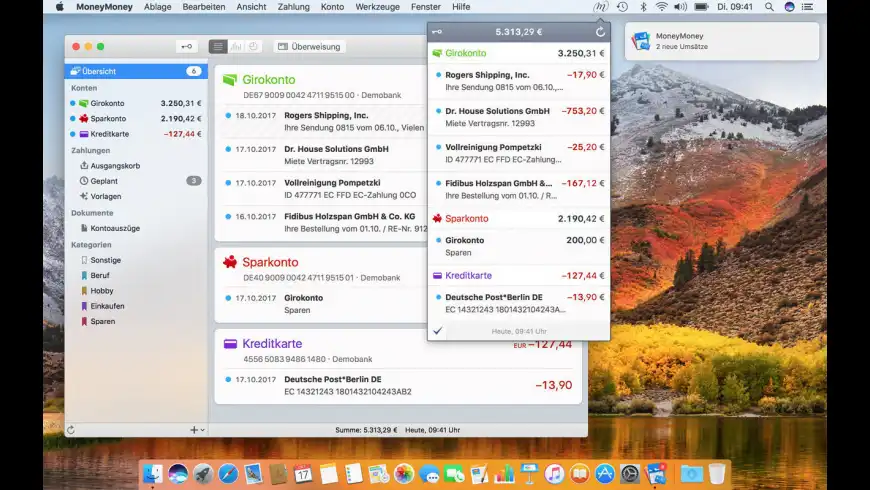
Task: Open Rogers Shipping, Inc. entry in the popover
Action: coord(518,81)
